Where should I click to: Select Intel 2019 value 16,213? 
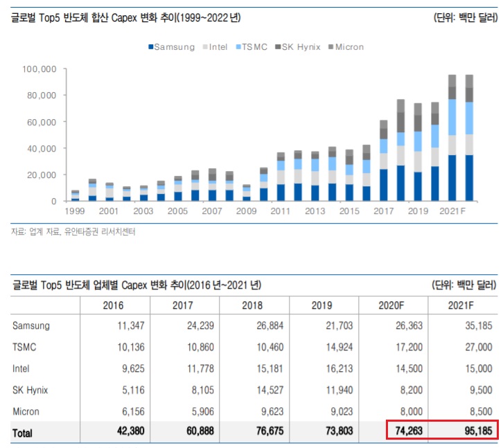[339, 368]
